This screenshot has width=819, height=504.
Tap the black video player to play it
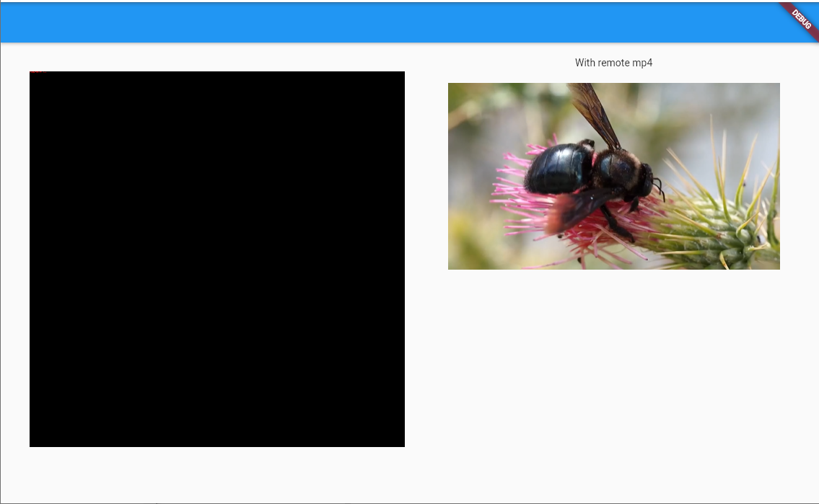tap(216, 258)
